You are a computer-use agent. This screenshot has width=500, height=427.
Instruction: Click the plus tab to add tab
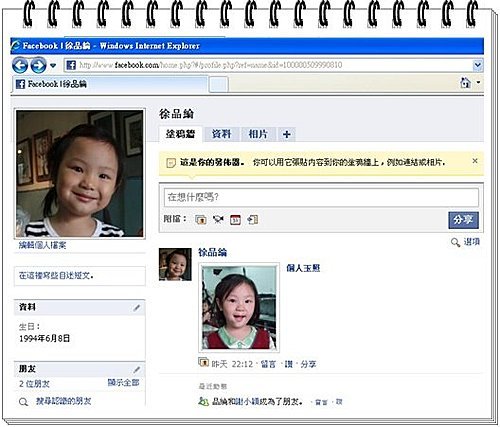click(287, 134)
